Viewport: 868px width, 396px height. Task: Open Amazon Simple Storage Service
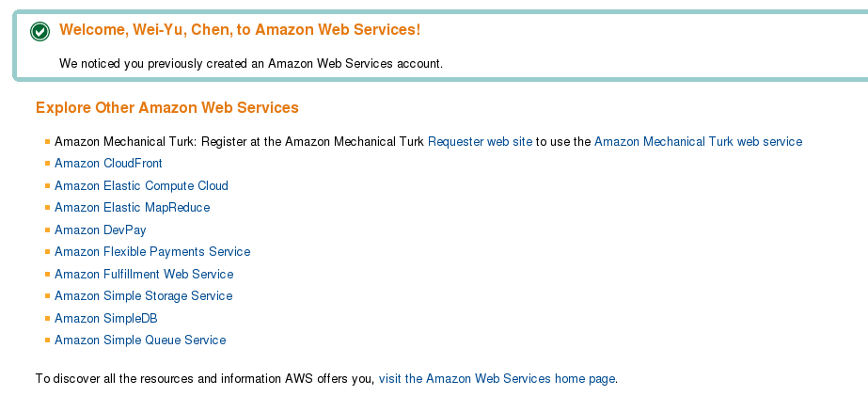143,295
